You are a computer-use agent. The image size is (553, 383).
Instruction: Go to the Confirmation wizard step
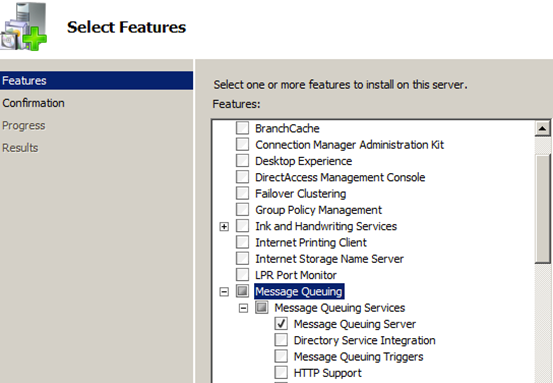(x=34, y=103)
